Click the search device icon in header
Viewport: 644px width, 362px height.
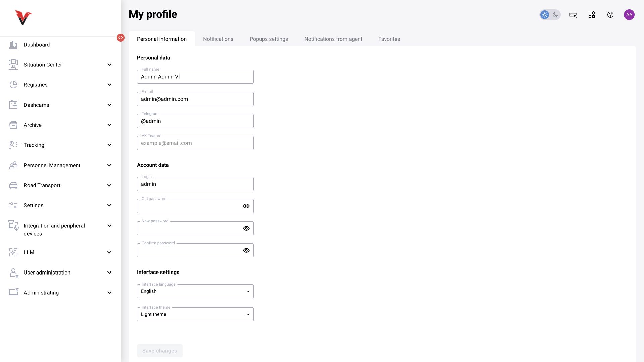pyautogui.click(x=573, y=15)
